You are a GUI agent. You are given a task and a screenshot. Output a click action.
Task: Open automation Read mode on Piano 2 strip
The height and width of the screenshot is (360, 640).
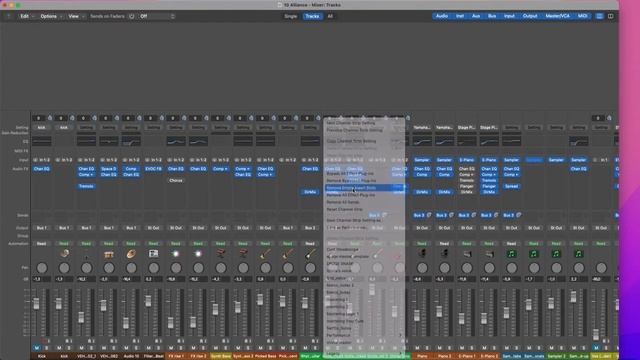(x=444, y=244)
